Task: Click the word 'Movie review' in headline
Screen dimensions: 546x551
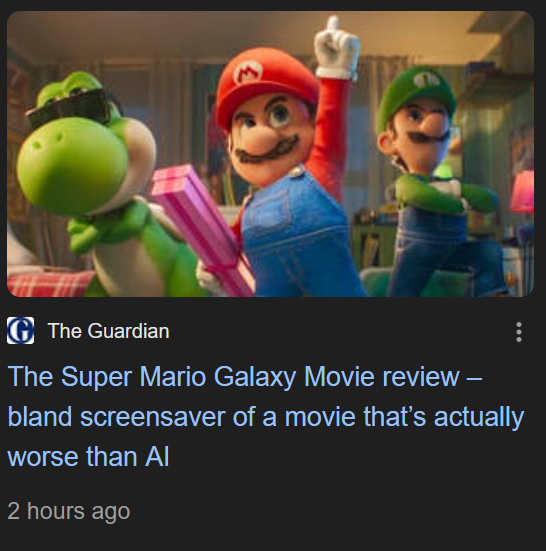Action: [382, 376]
